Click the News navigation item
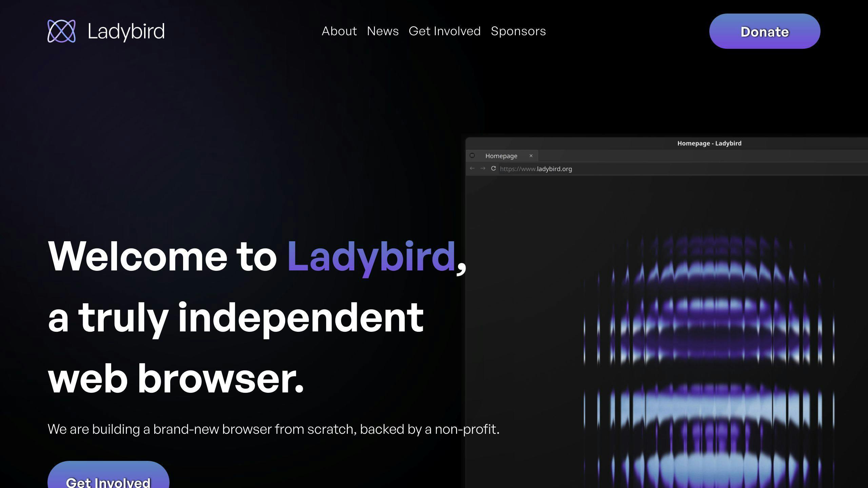The height and width of the screenshot is (488, 868). pyautogui.click(x=383, y=31)
